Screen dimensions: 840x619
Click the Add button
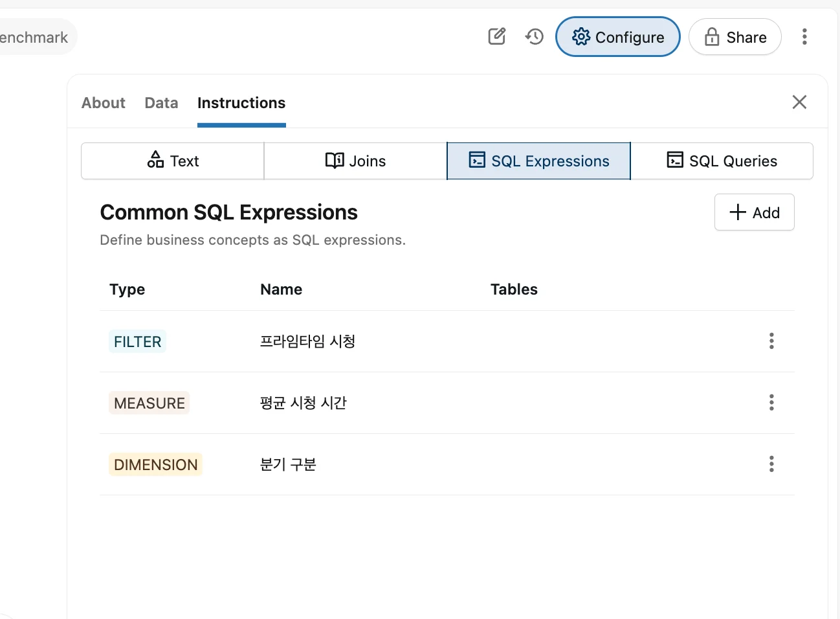[x=755, y=212]
